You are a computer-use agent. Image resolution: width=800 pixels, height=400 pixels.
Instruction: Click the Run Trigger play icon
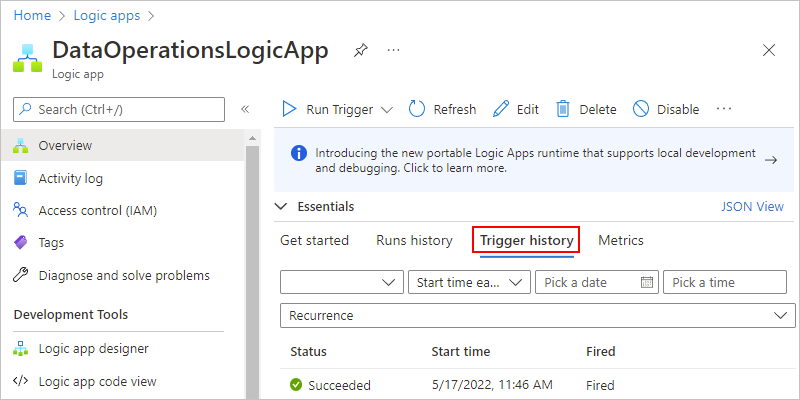click(289, 109)
